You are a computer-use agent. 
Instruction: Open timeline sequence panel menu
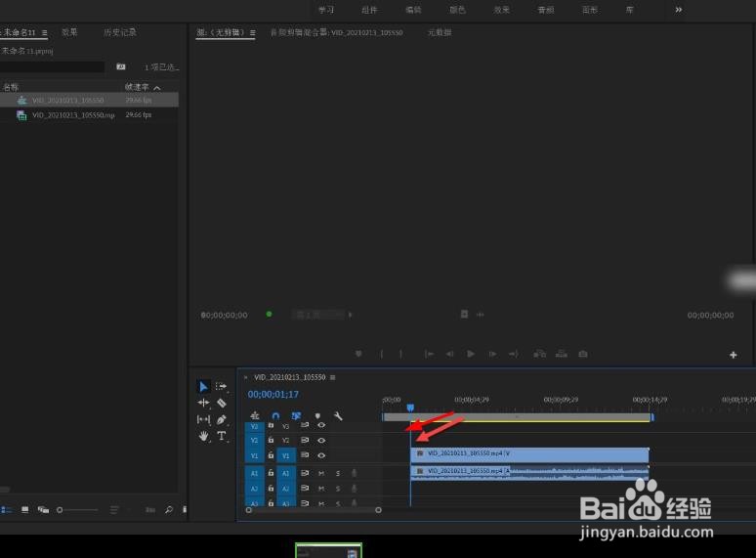[333, 377]
